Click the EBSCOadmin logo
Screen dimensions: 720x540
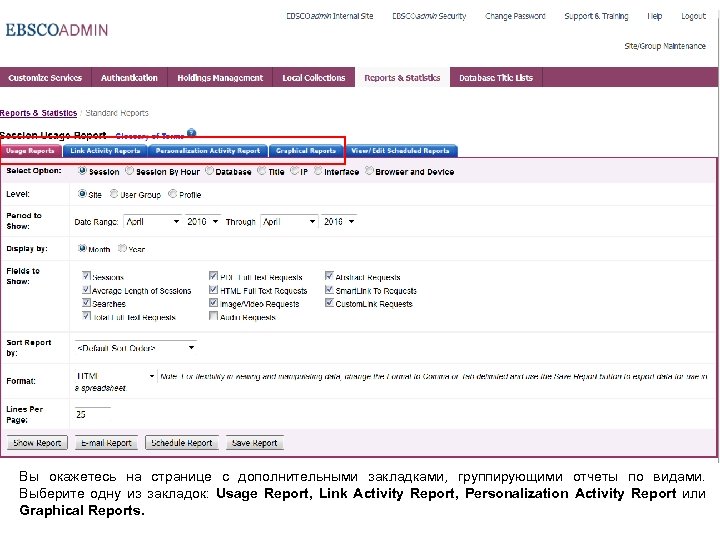(57, 30)
